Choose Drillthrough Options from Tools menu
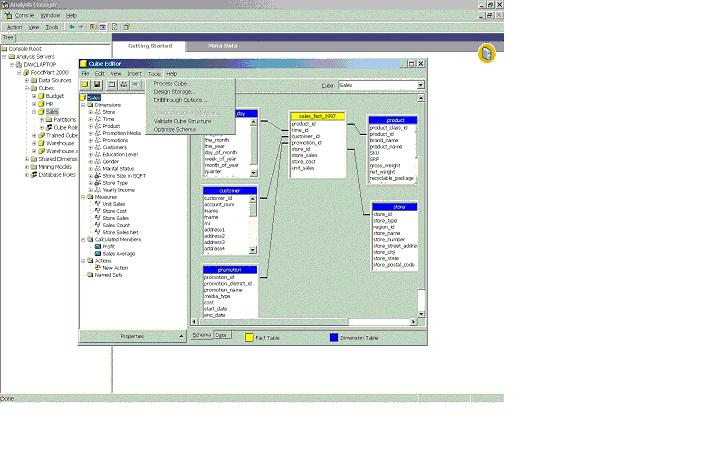 click(x=180, y=100)
